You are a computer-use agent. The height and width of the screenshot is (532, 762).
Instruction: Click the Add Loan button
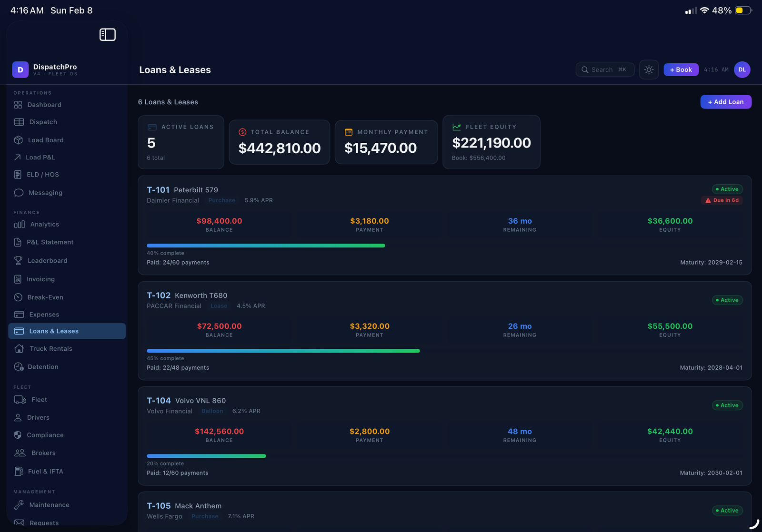pyautogui.click(x=725, y=102)
